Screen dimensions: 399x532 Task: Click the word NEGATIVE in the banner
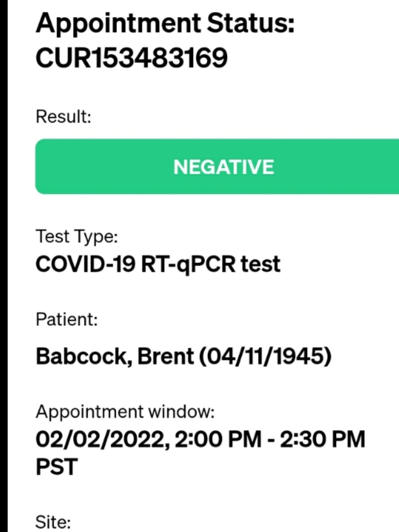(223, 167)
